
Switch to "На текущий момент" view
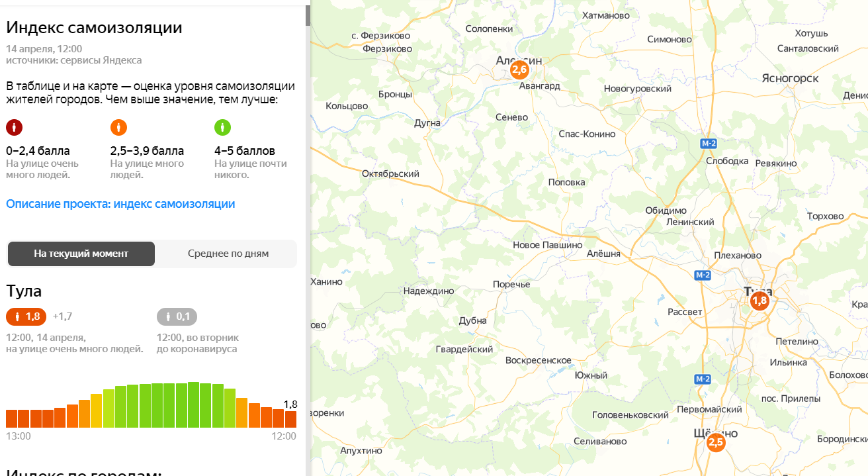(81, 254)
